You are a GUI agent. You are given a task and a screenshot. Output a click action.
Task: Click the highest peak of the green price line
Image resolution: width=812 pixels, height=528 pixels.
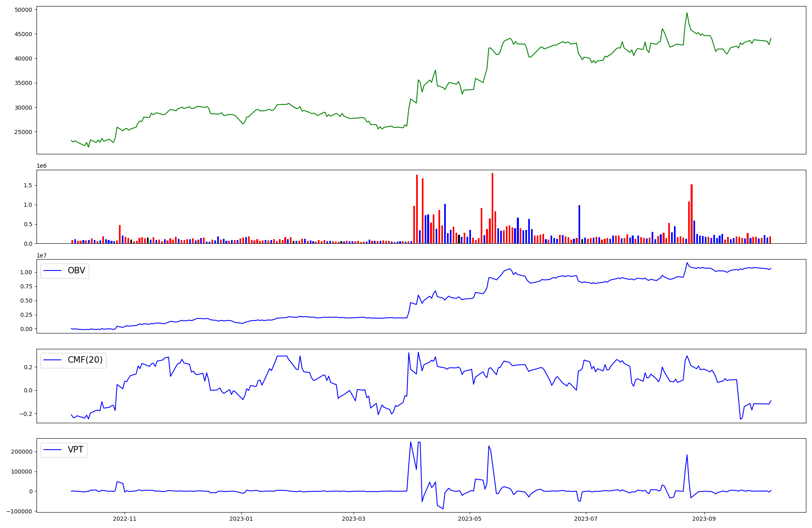(x=687, y=13)
